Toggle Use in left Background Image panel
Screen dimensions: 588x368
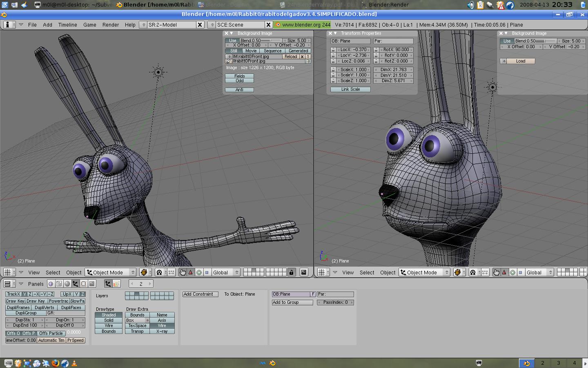tap(232, 41)
